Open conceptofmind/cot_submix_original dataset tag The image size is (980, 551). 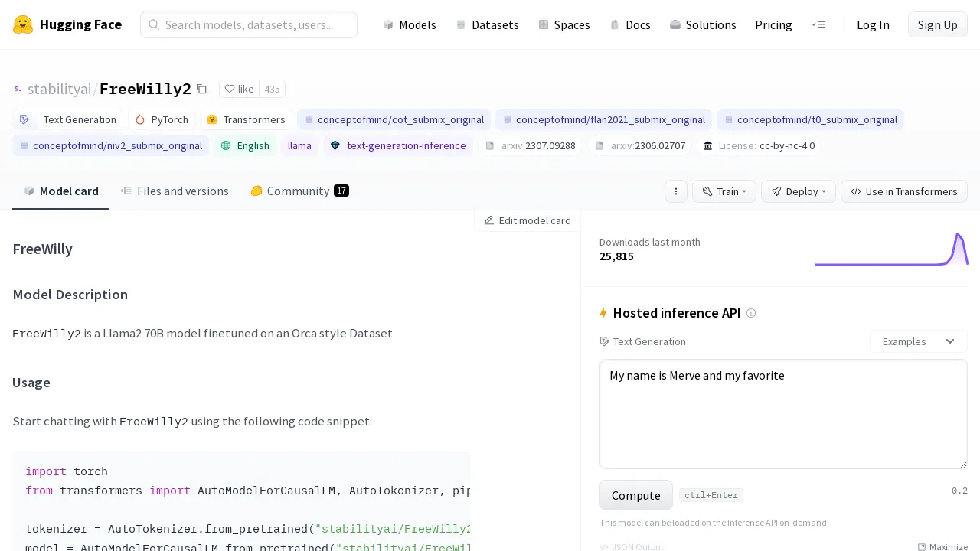[394, 119]
